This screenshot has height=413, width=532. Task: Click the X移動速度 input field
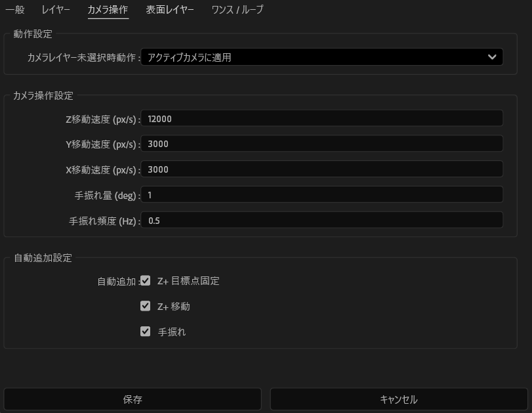click(321, 169)
